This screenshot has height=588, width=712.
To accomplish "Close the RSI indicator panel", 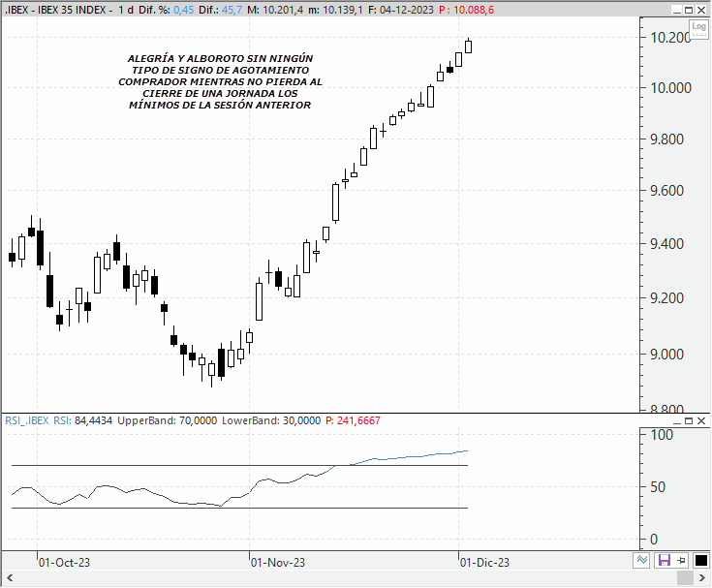I will 701,421.
